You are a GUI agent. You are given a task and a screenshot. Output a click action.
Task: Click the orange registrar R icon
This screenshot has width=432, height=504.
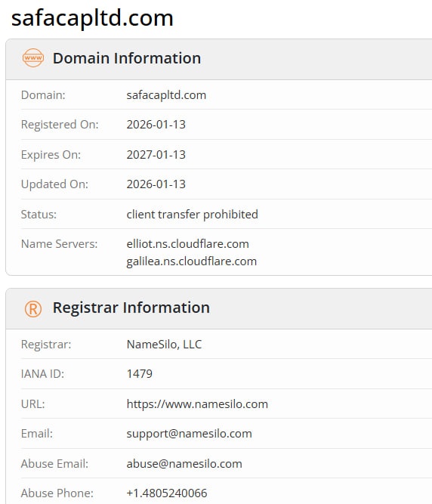(33, 309)
